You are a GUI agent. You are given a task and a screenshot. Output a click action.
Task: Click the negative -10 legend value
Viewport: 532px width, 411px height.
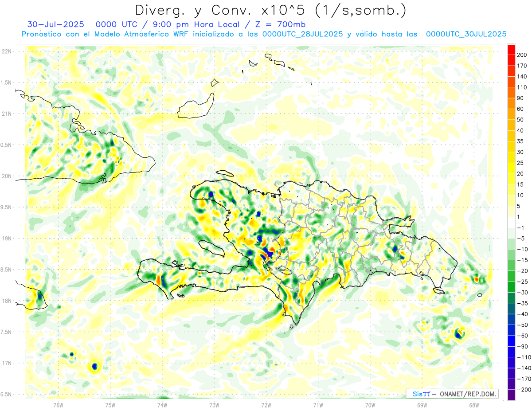522,249
